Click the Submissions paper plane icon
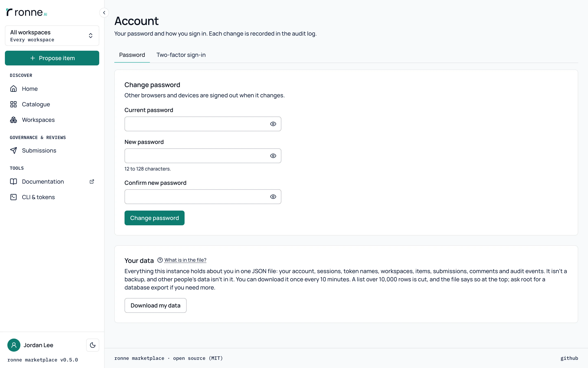588x368 pixels. pos(13,150)
